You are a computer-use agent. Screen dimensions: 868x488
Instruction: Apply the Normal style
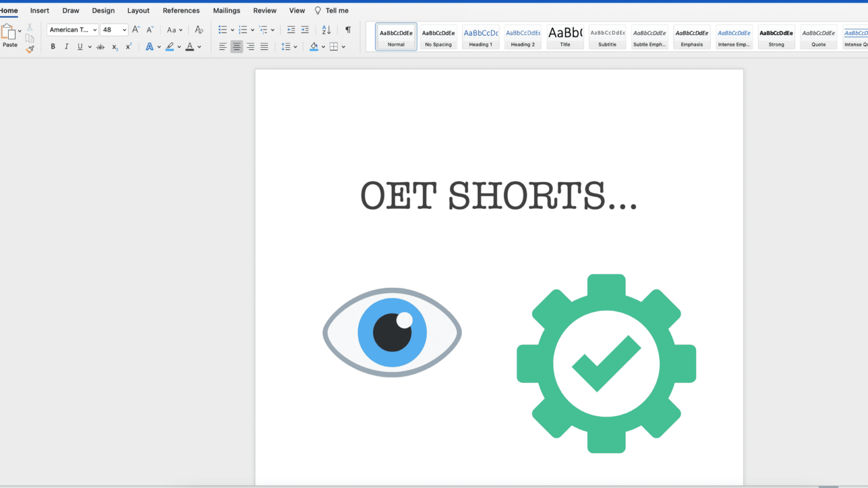click(x=396, y=37)
